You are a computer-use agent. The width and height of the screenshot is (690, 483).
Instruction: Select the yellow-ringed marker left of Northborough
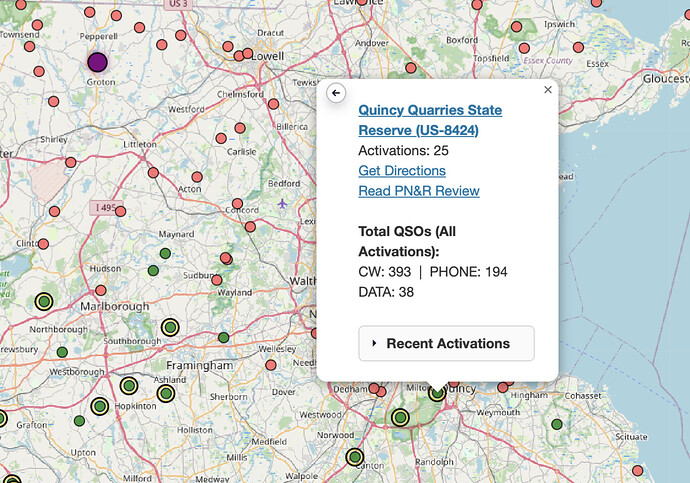coord(44,301)
